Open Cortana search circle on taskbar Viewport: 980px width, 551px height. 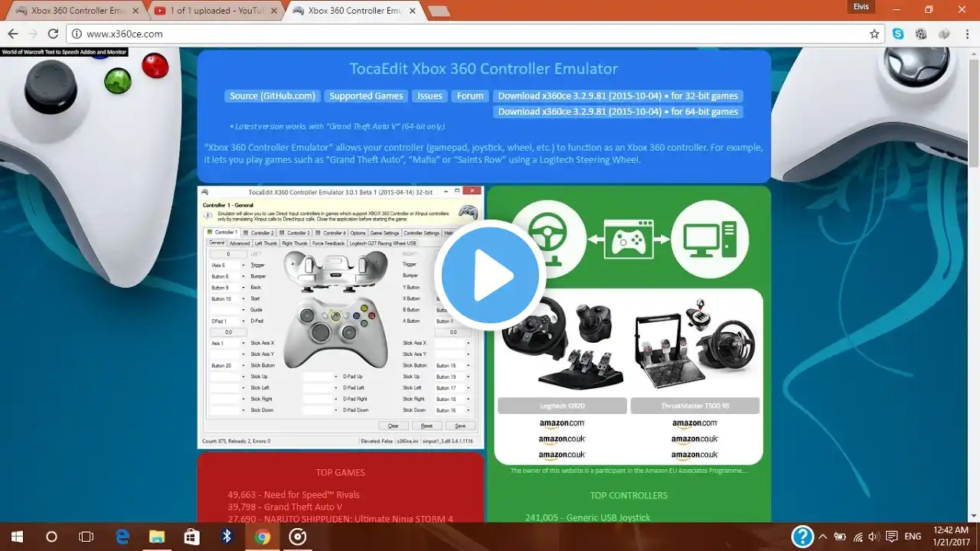point(52,537)
